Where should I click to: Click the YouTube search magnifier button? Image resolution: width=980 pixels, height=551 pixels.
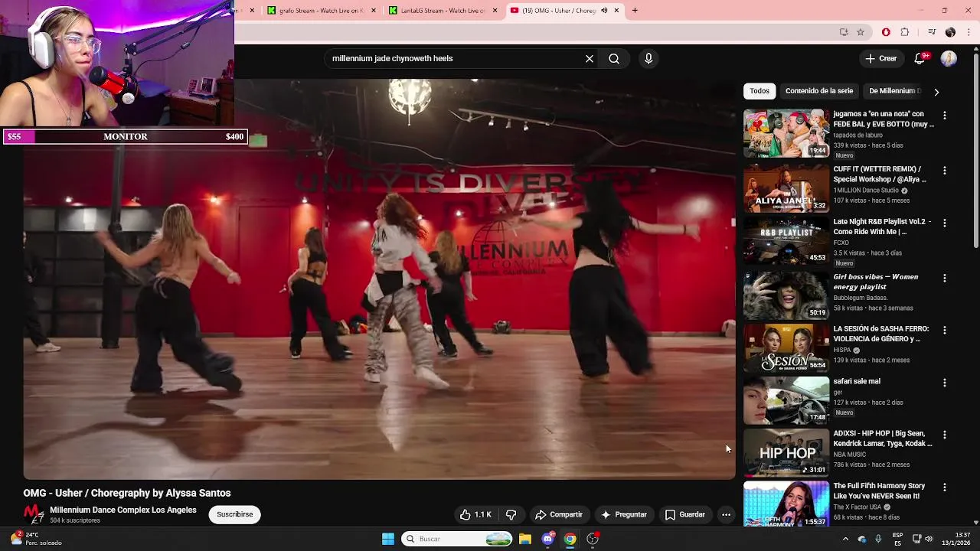(614, 58)
